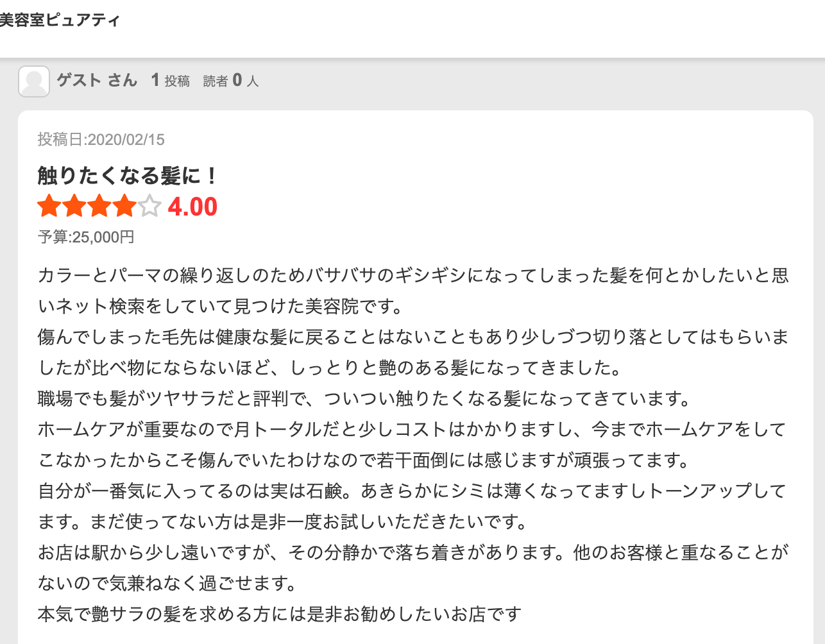The width and height of the screenshot is (825, 644).
Task: Click the 投稿日:2020/02/15 date label
Action: point(101,139)
